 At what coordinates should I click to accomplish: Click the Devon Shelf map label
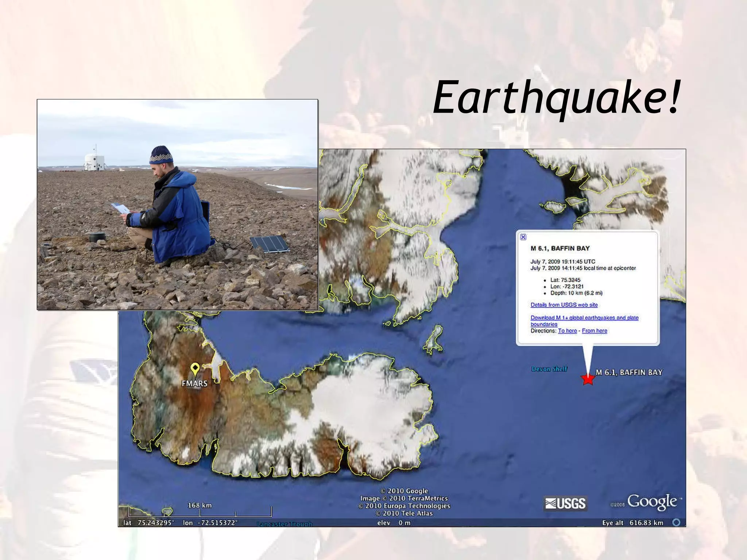(x=549, y=369)
